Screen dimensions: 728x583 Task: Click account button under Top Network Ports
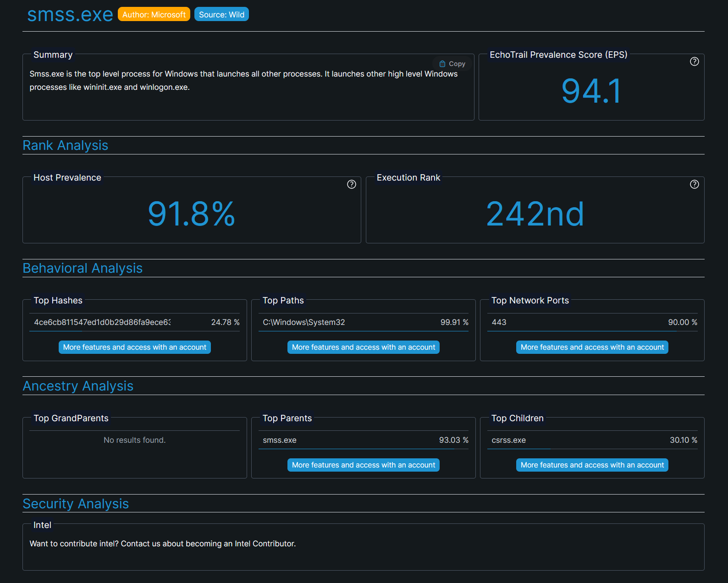click(x=592, y=347)
